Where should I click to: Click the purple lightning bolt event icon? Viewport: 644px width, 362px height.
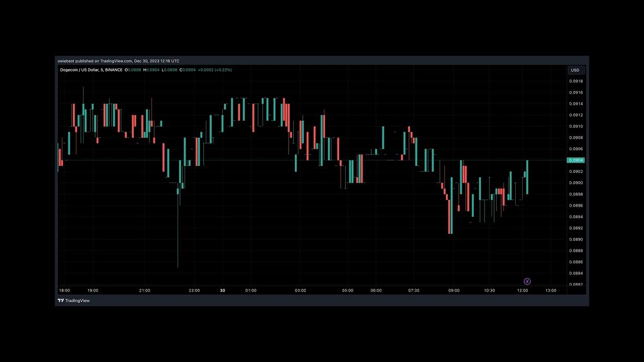[x=527, y=282]
